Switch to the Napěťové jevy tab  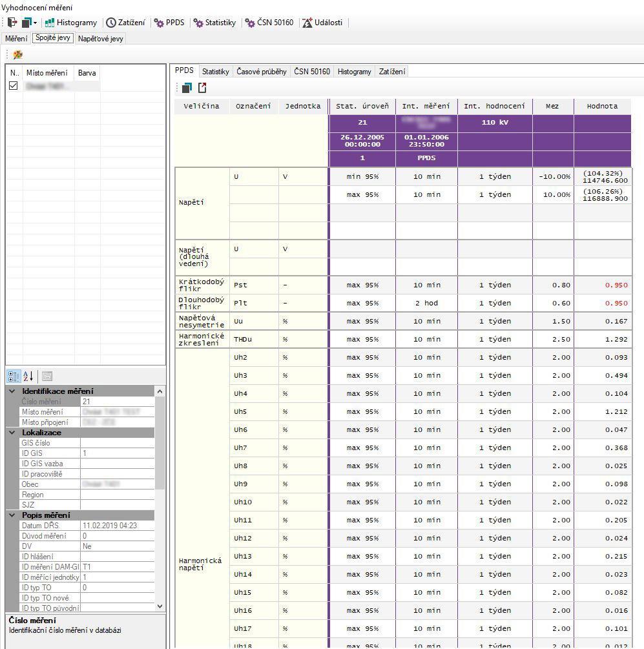click(x=100, y=39)
